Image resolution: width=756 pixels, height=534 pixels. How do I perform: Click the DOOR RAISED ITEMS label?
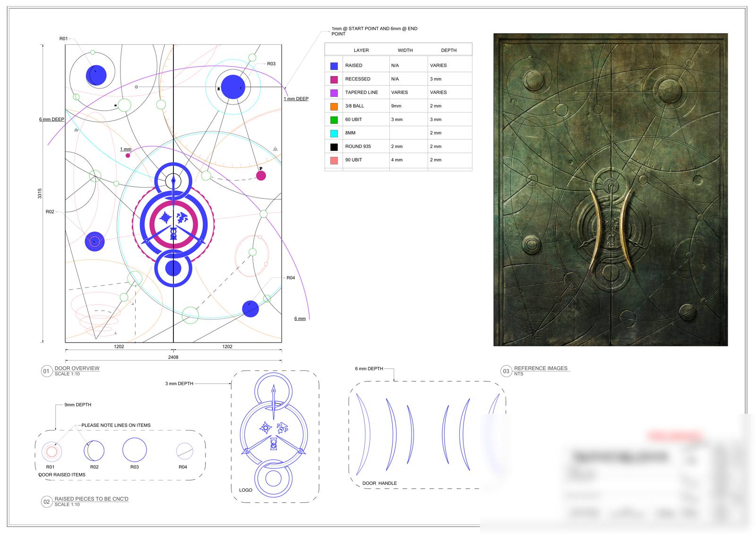(62, 474)
